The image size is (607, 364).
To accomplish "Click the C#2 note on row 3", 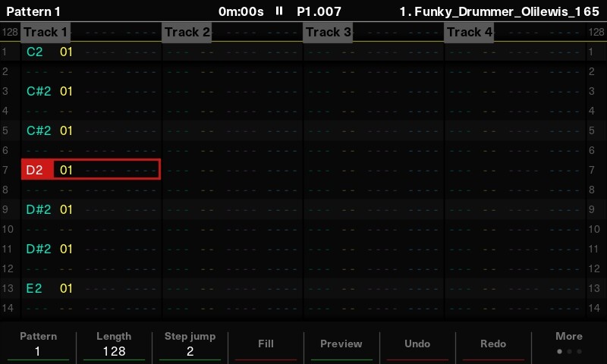I will click(x=39, y=91).
